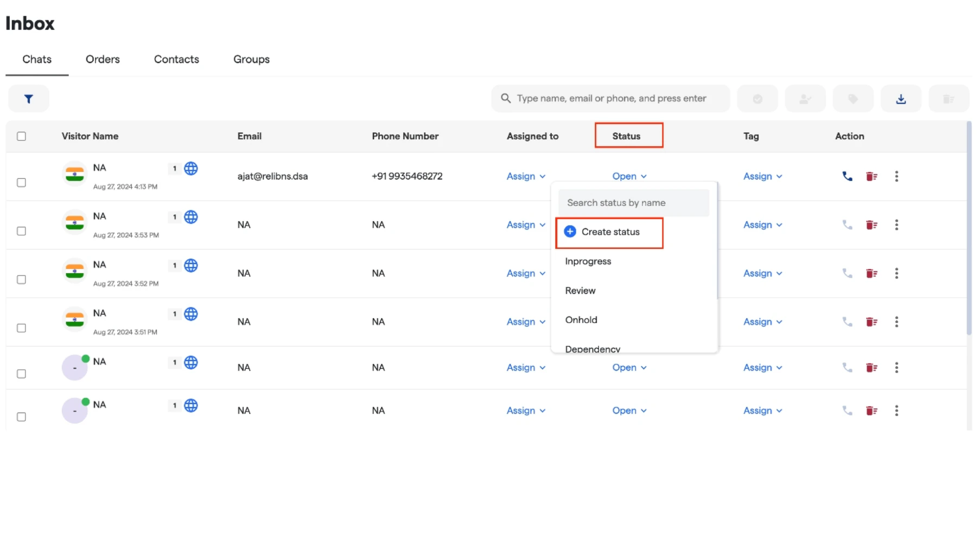This screenshot has width=980, height=553.
Task: Focus the name, email or phone search box
Action: point(610,98)
